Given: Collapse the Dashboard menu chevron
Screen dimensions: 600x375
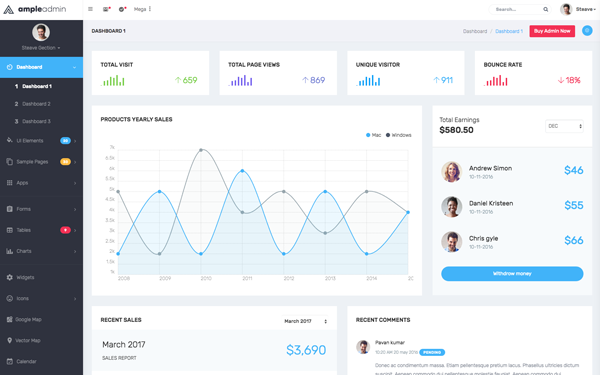Looking at the screenshot, I should point(74,67).
